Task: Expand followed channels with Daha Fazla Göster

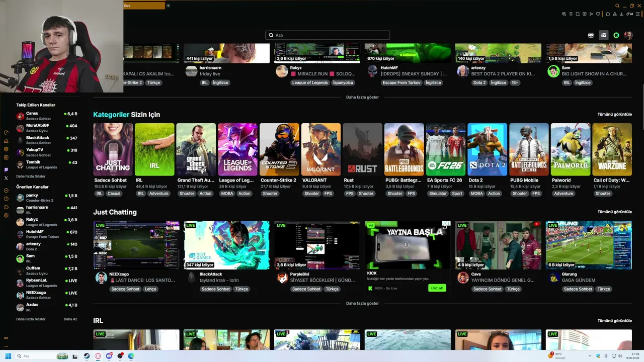Action: (31, 176)
